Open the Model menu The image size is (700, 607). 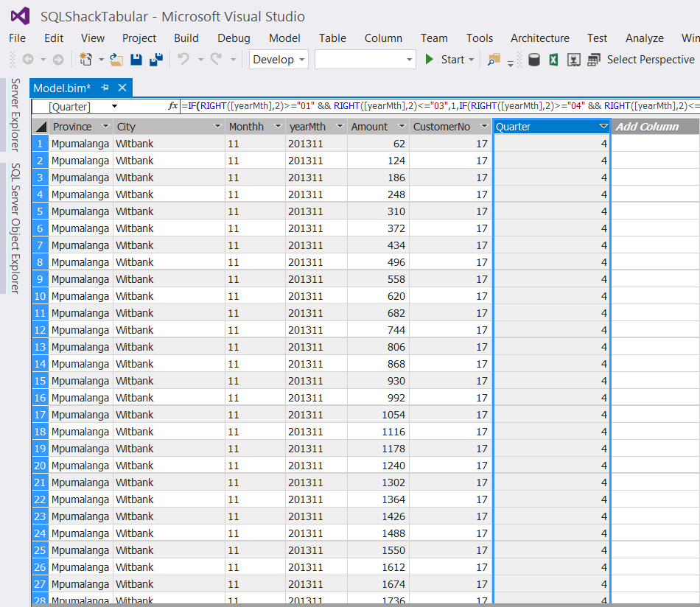pyautogui.click(x=284, y=38)
